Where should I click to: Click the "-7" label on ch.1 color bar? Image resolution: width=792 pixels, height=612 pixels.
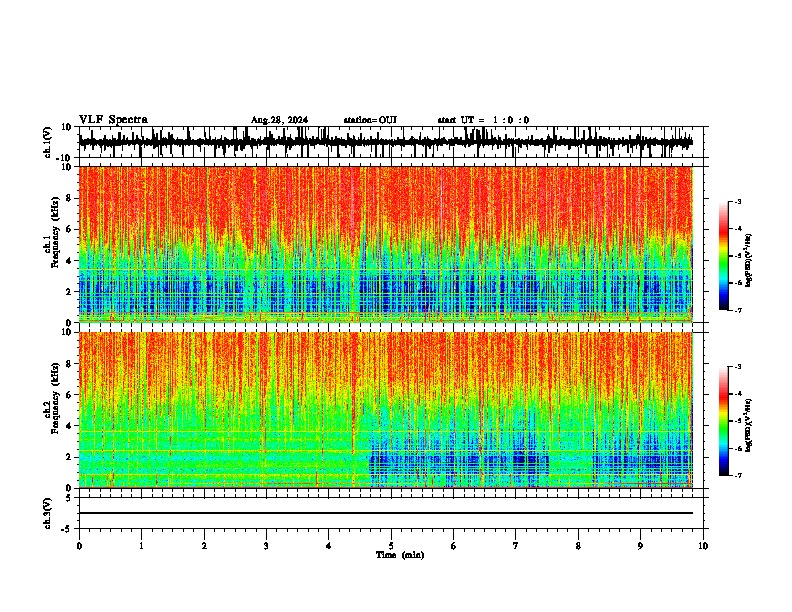click(x=738, y=310)
